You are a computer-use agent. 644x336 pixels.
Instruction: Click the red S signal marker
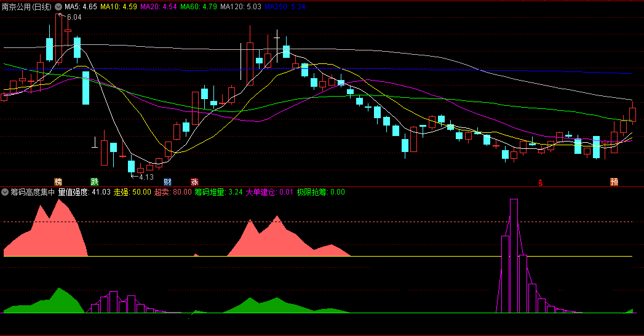pos(541,182)
